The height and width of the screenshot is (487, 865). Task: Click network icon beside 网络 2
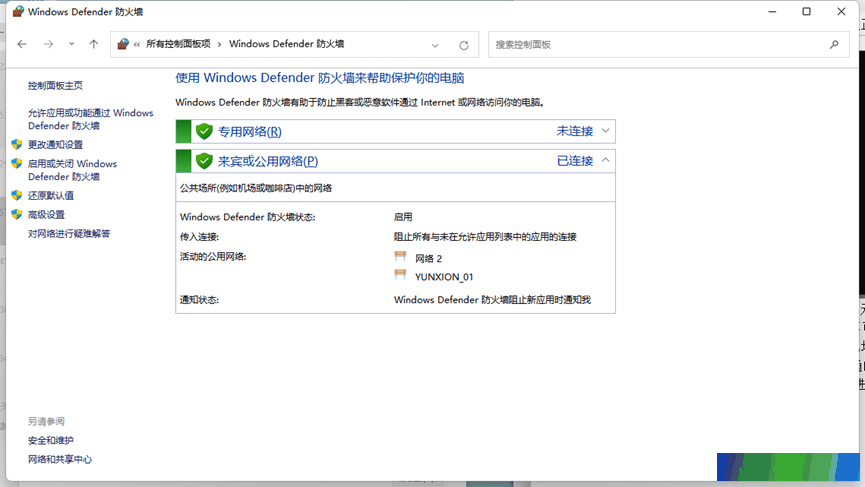pos(401,257)
